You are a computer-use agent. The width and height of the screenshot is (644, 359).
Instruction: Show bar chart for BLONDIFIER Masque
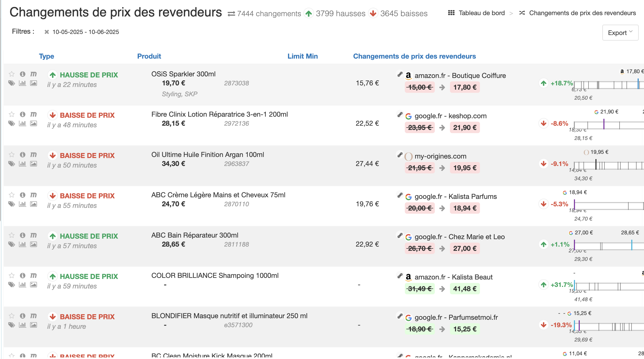(23, 325)
